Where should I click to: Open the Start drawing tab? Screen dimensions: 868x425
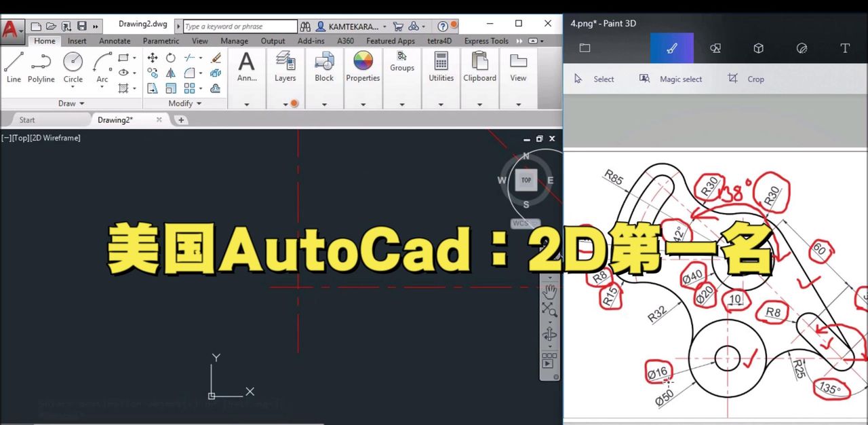click(27, 119)
